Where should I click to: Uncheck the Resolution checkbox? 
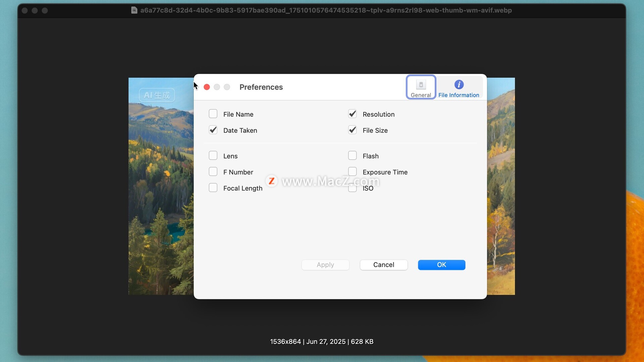point(352,114)
